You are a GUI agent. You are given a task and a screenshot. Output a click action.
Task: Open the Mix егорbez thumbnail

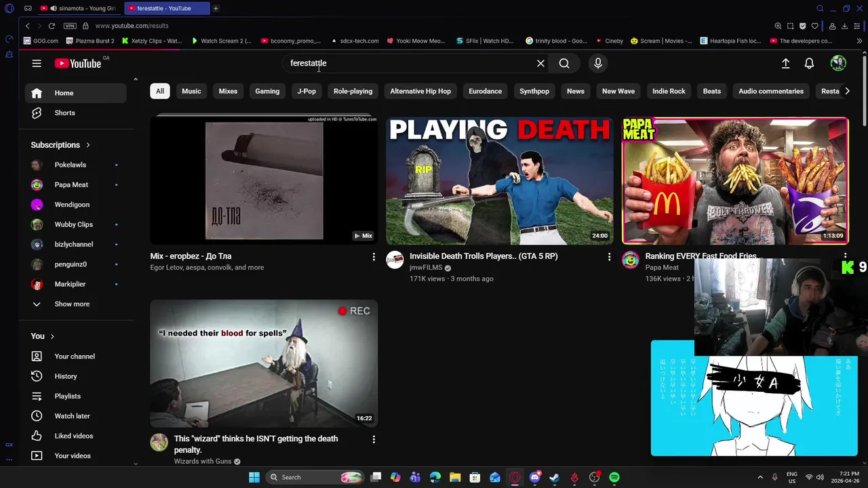[264, 181]
